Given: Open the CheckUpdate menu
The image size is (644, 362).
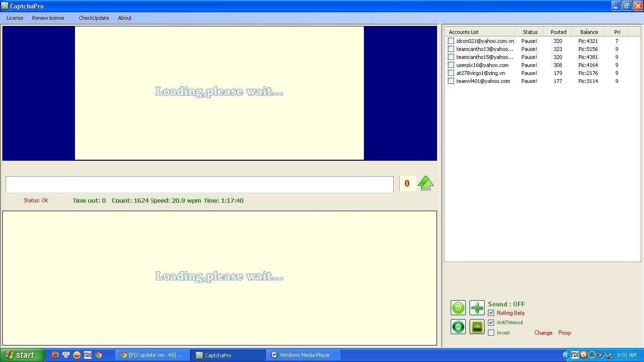Looking at the screenshot, I should tap(94, 18).
